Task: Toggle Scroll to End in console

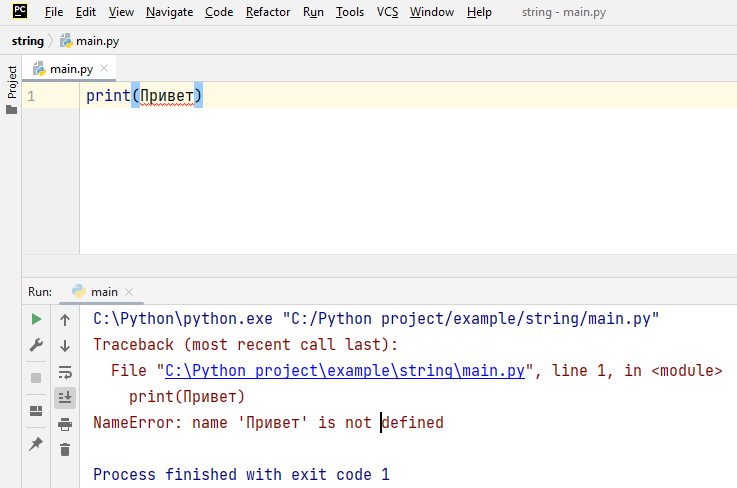Action: pyautogui.click(x=65, y=398)
